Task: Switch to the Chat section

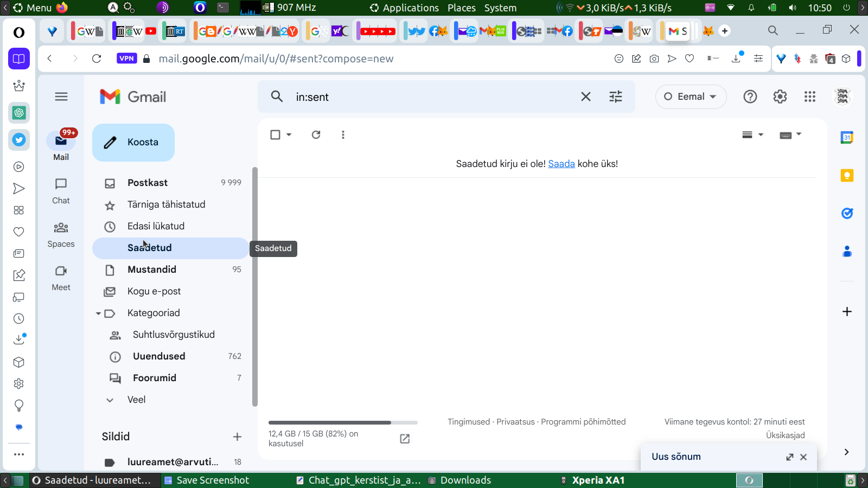Action: (61, 191)
